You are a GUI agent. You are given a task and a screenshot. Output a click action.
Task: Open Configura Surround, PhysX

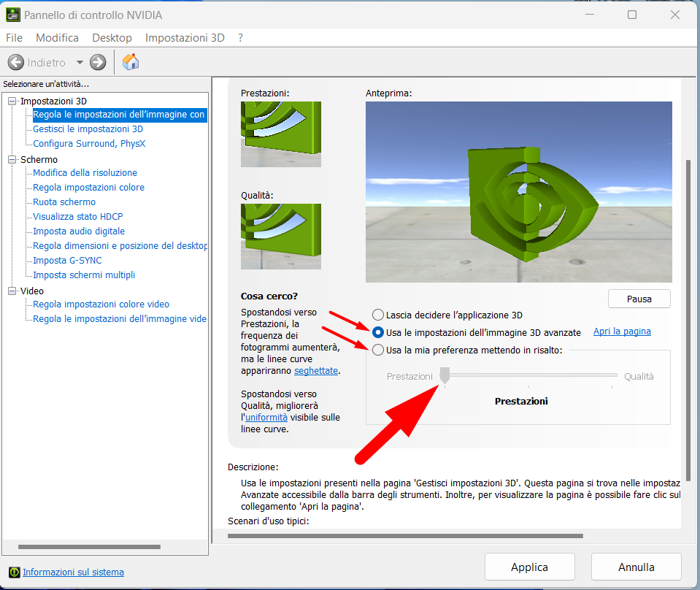click(x=89, y=143)
